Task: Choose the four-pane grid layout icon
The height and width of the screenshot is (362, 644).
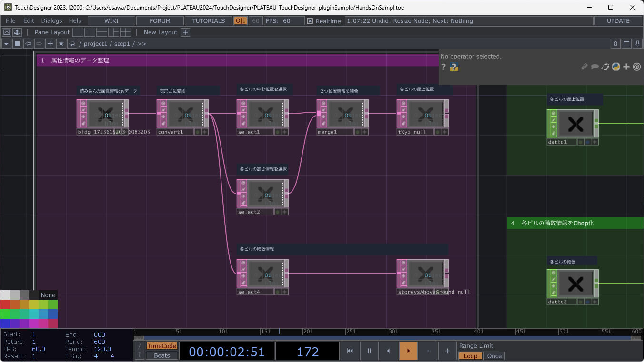Action: (x=125, y=32)
